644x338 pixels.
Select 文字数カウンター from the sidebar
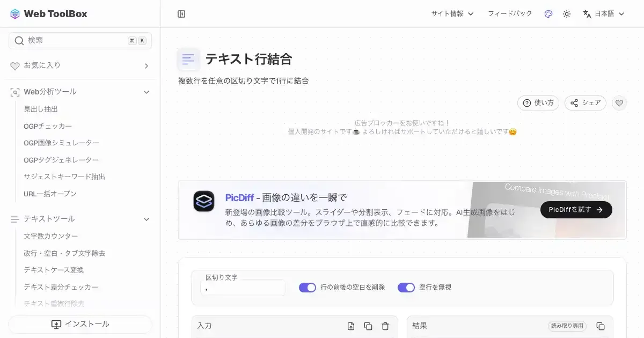(51, 236)
